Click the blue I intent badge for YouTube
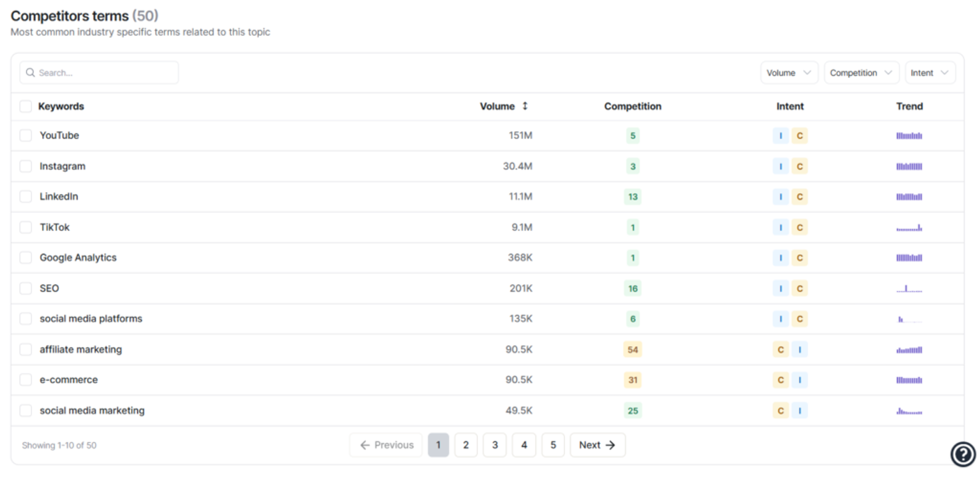Image resolution: width=980 pixels, height=480 pixels. point(780,136)
